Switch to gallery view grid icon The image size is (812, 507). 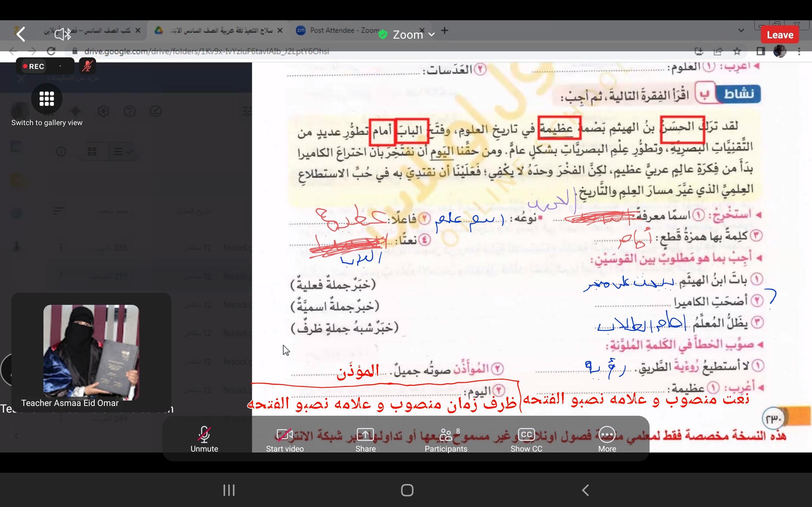(x=47, y=99)
